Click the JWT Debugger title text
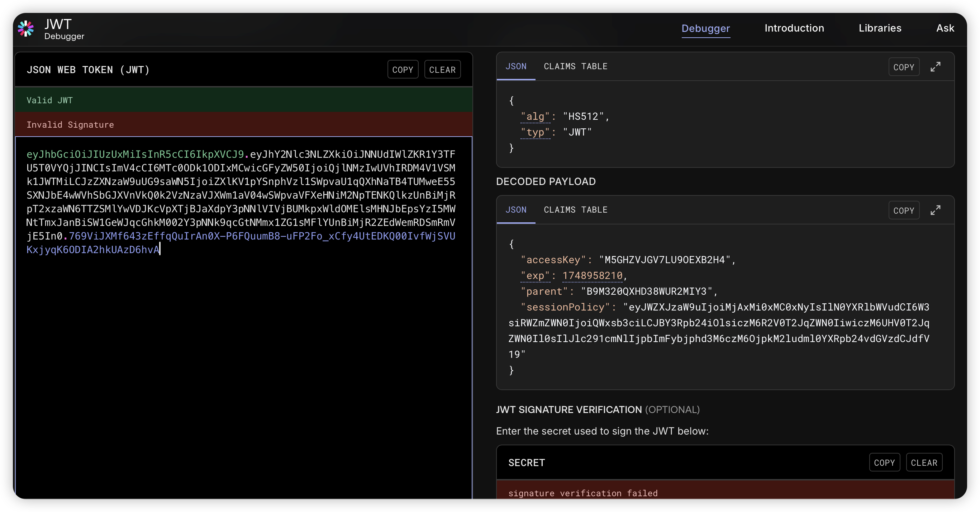 click(x=63, y=29)
